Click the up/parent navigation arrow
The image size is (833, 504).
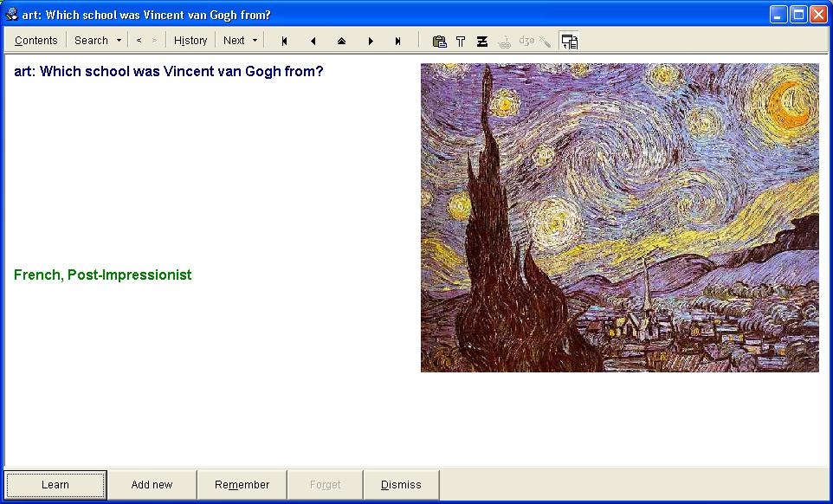(x=341, y=41)
